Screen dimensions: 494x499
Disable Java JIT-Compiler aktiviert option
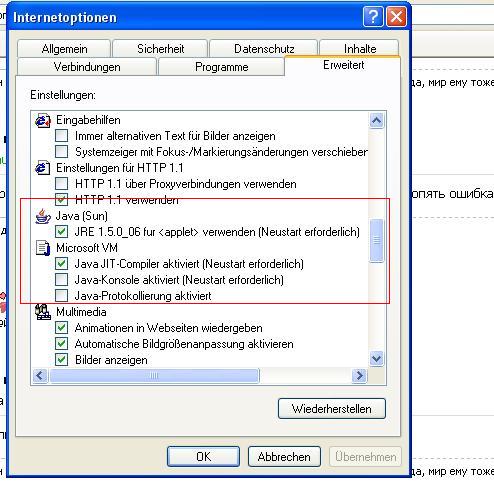[x=61, y=264]
